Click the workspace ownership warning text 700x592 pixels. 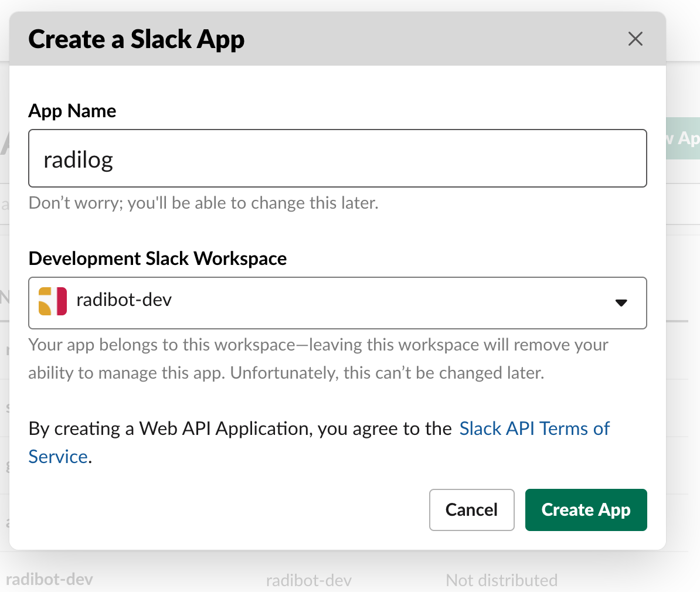(x=318, y=359)
